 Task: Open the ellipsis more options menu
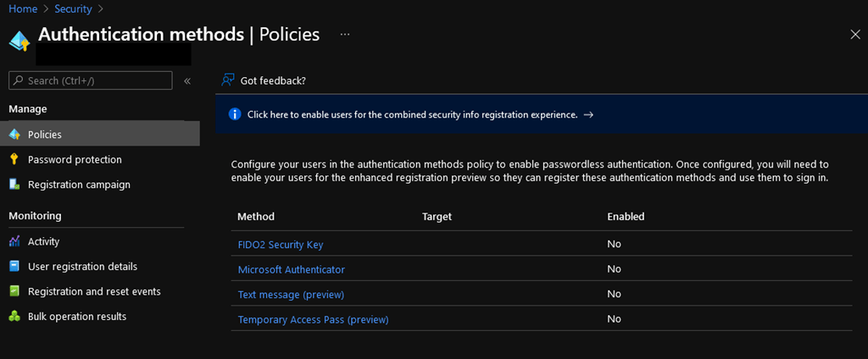coord(345,35)
